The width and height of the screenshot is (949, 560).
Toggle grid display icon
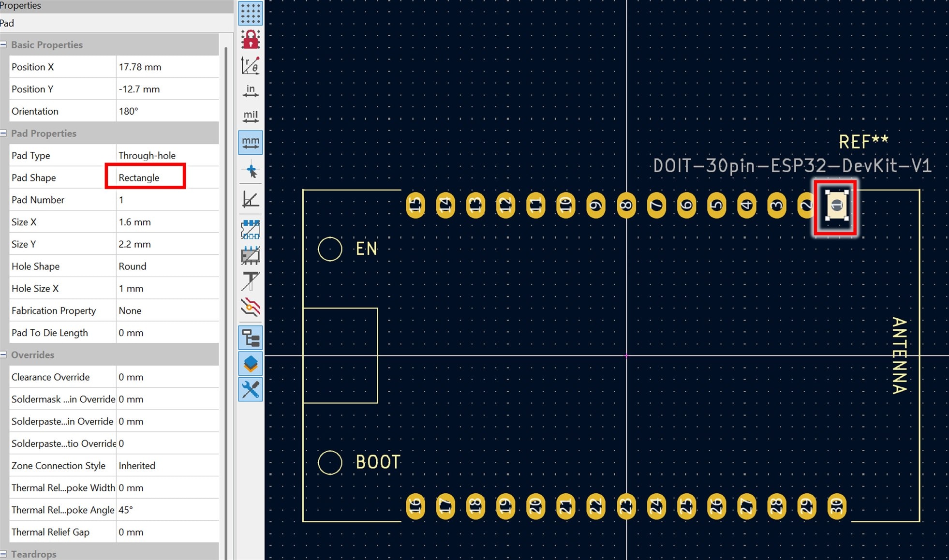[x=250, y=14]
